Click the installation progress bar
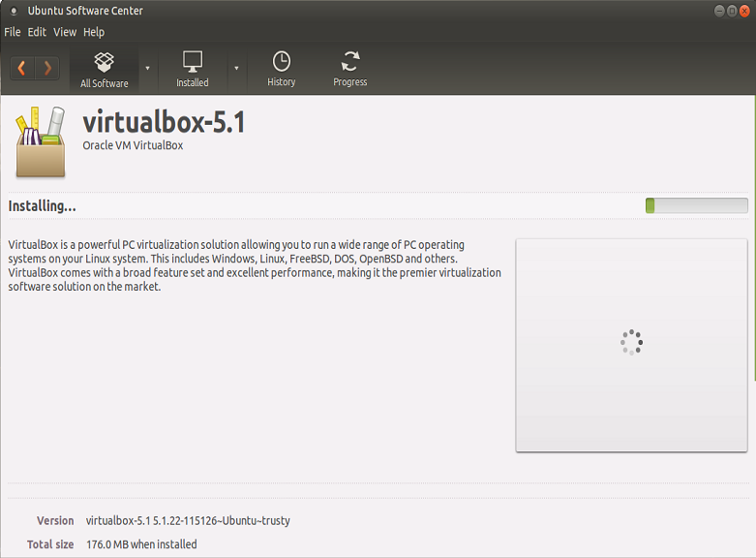The image size is (756, 558). pos(697,205)
